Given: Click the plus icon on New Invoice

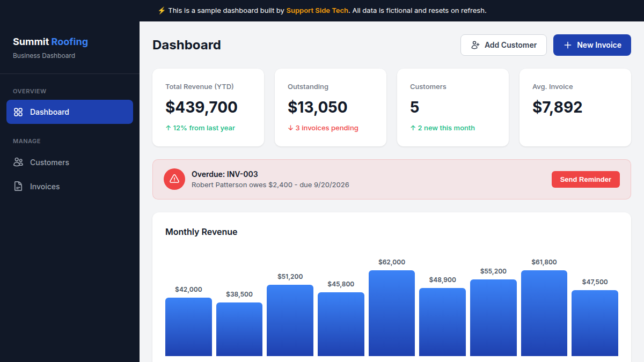Looking at the screenshot, I should tap(568, 45).
